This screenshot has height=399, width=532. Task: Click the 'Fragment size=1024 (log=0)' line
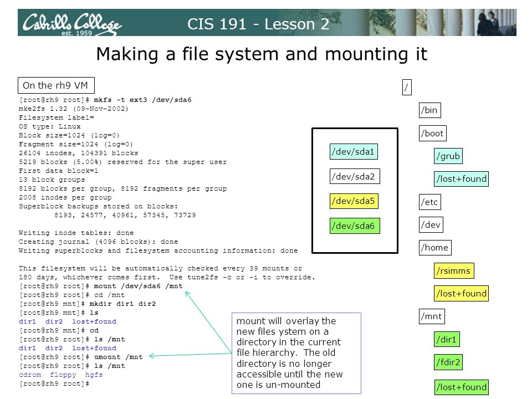pyautogui.click(x=76, y=144)
